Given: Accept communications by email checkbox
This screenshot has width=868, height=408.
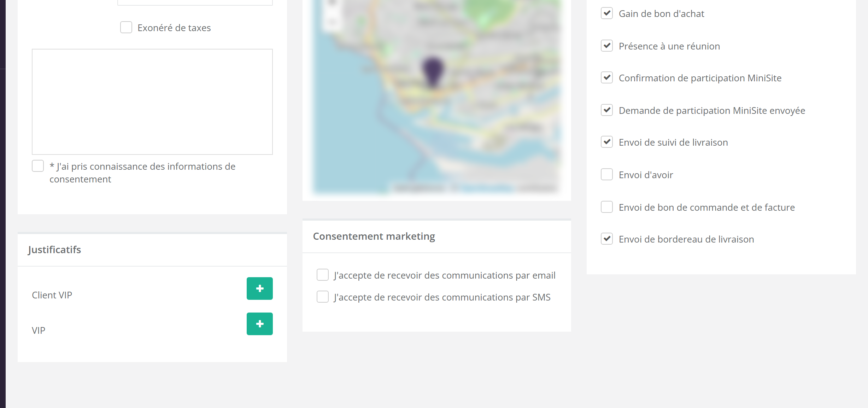Looking at the screenshot, I should tap(323, 275).
